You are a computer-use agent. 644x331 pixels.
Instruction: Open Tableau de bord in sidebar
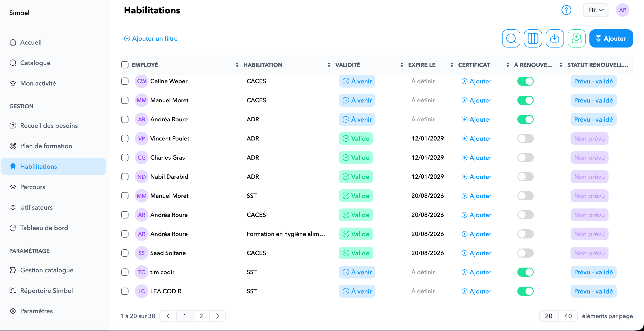[44, 228]
